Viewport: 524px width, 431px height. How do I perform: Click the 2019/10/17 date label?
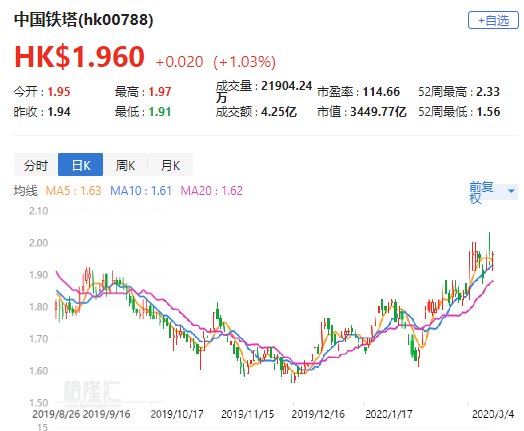(x=177, y=414)
